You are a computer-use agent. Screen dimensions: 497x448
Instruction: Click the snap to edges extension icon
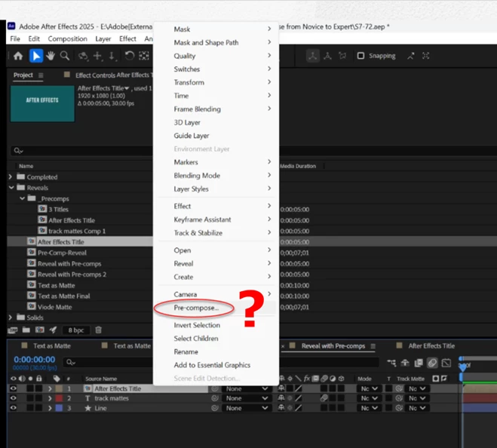(x=411, y=56)
